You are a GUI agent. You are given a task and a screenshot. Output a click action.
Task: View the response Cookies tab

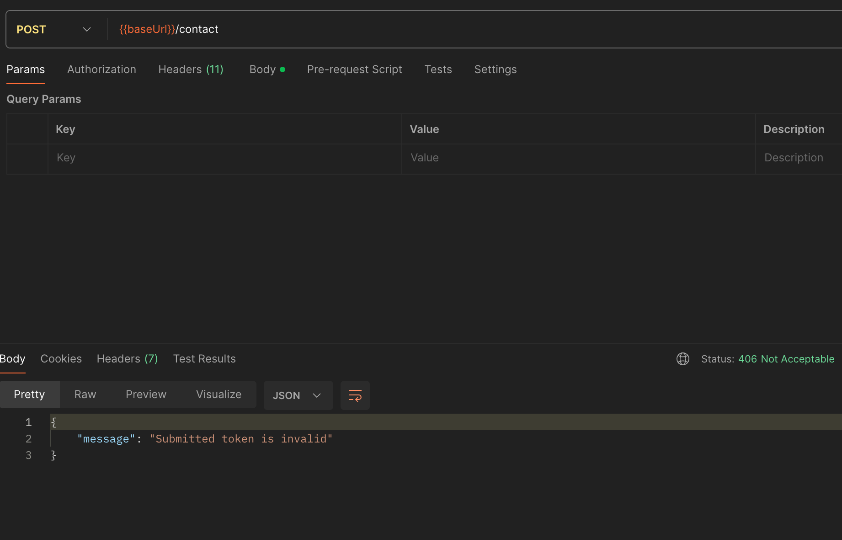pyautogui.click(x=61, y=359)
